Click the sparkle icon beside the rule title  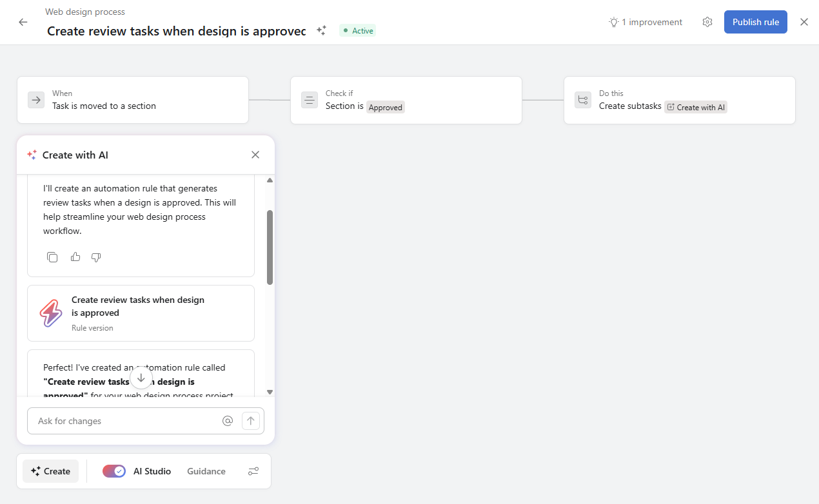coord(321,30)
